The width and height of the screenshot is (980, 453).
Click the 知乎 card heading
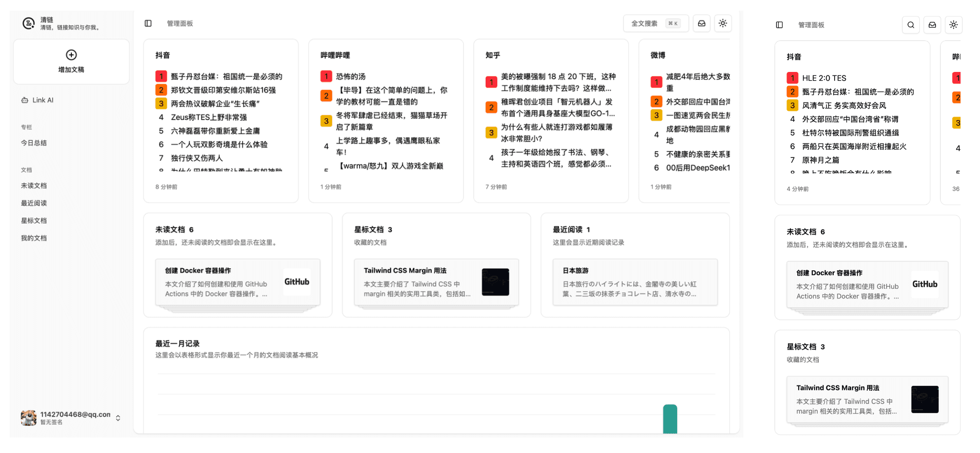click(493, 55)
